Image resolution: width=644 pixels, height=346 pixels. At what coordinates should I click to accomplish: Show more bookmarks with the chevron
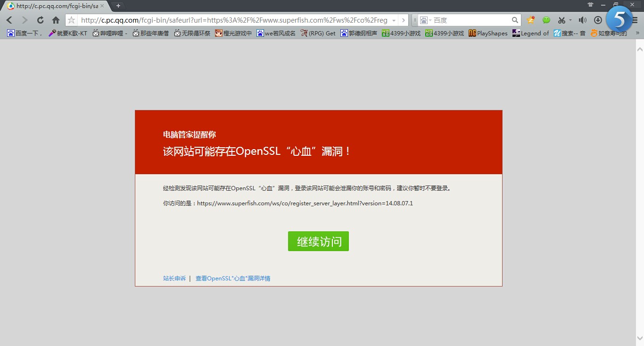pos(637,33)
